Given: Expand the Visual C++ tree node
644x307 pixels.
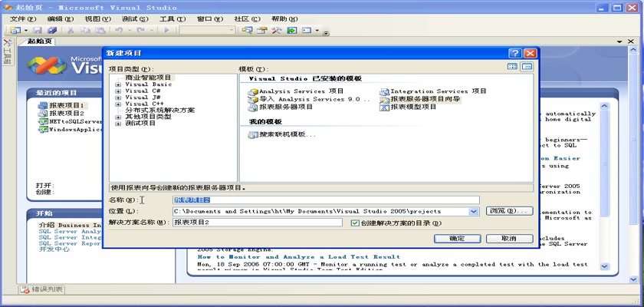Looking at the screenshot, I should click(118, 104).
